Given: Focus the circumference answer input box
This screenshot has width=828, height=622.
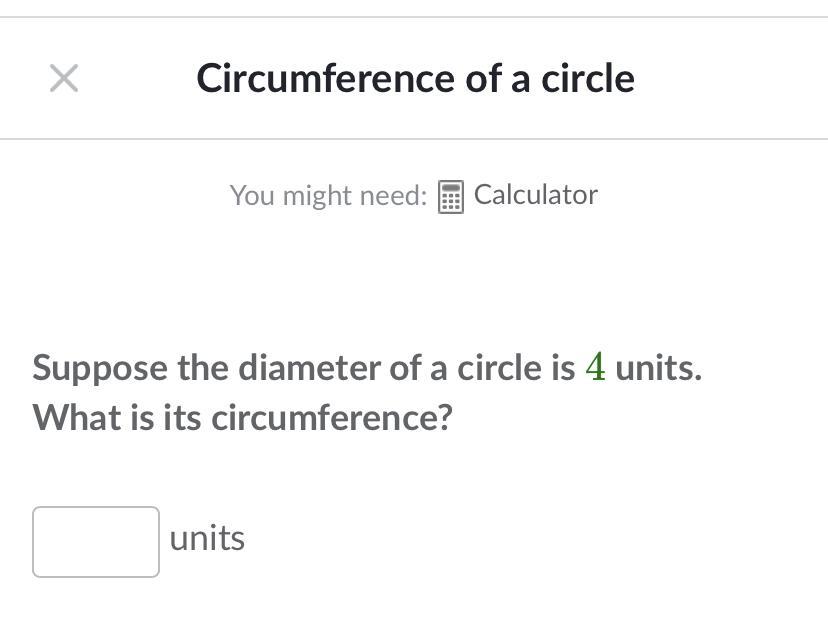Looking at the screenshot, I should click(96, 542).
